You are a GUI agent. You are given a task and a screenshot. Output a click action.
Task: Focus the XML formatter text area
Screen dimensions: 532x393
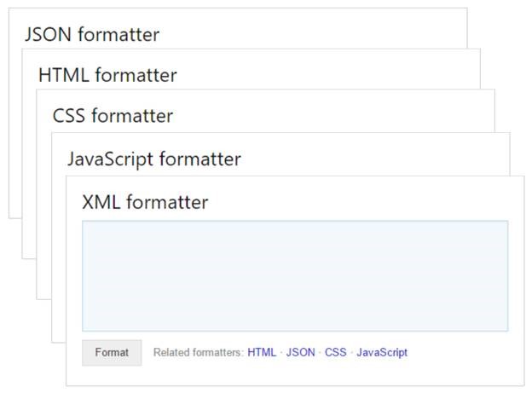point(295,275)
